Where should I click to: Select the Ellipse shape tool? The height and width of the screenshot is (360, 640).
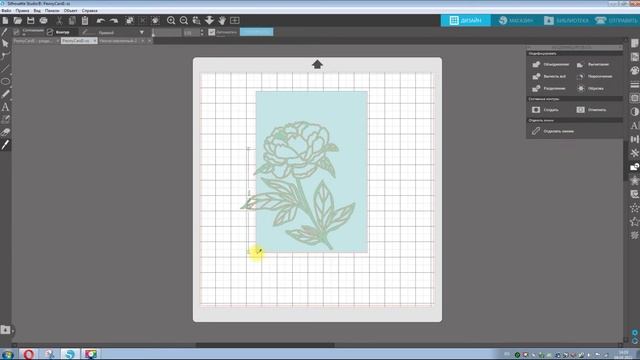5,82
